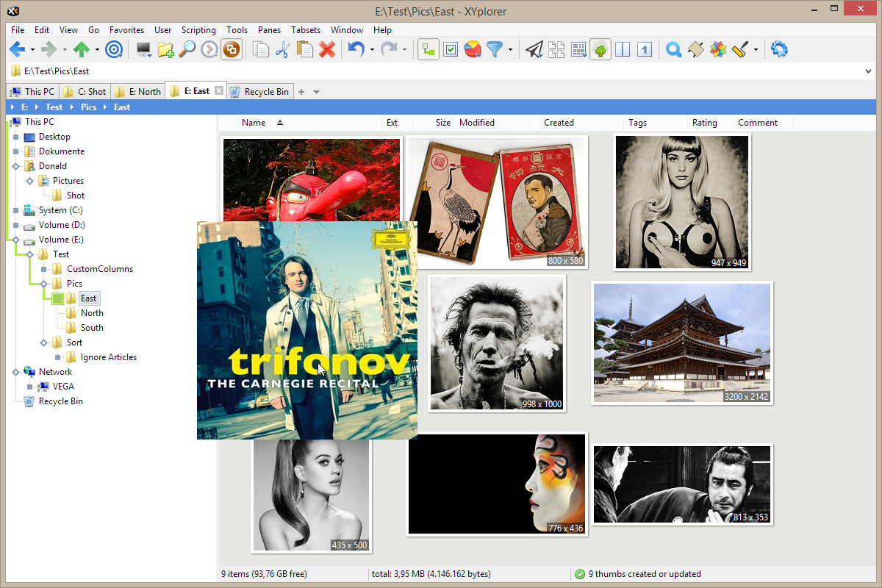Open the address bar dropdown chevron
Viewport: 882px width, 588px height.
pyautogui.click(x=869, y=71)
